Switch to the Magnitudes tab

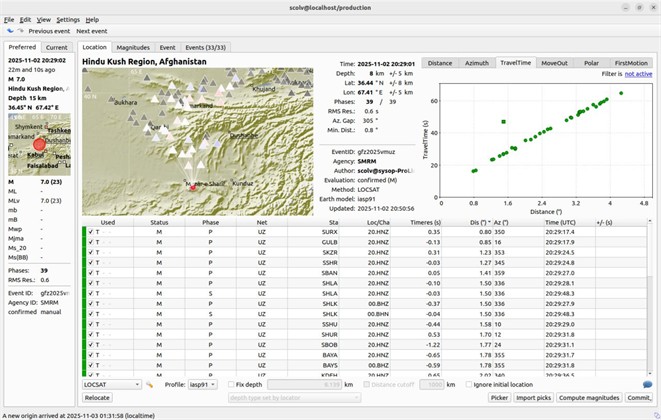pyautogui.click(x=133, y=48)
